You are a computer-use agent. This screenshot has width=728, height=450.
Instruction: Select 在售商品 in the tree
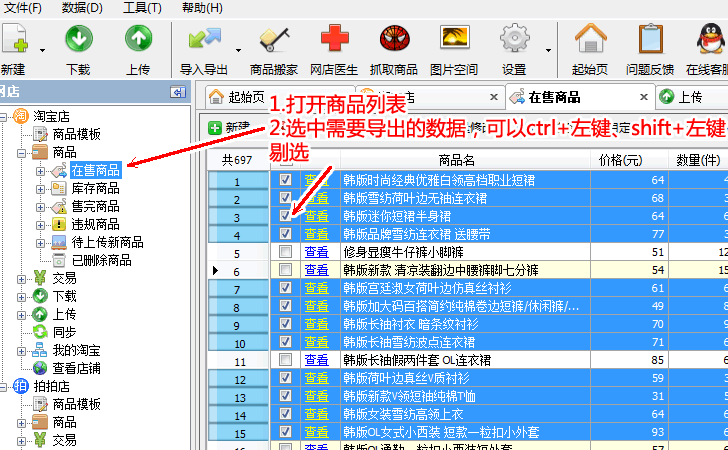[x=96, y=170]
